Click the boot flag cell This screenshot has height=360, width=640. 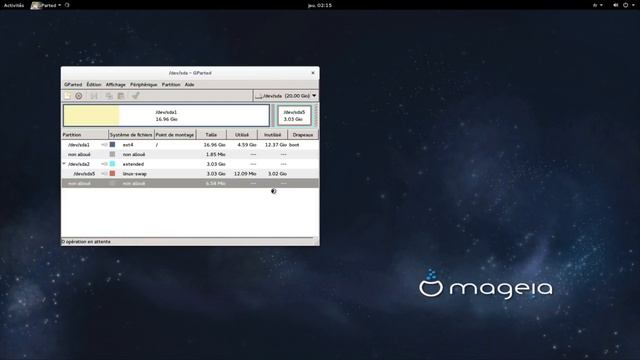(294, 145)
